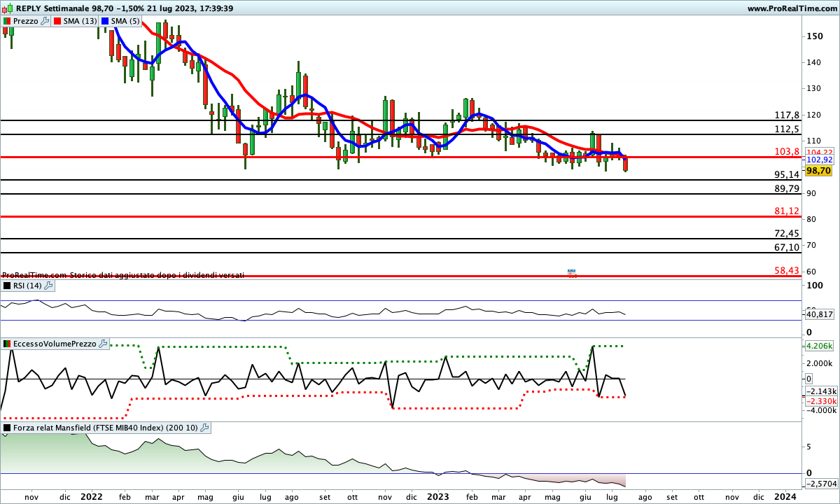Click the 2024 year label on time axis

coord(785,496)
